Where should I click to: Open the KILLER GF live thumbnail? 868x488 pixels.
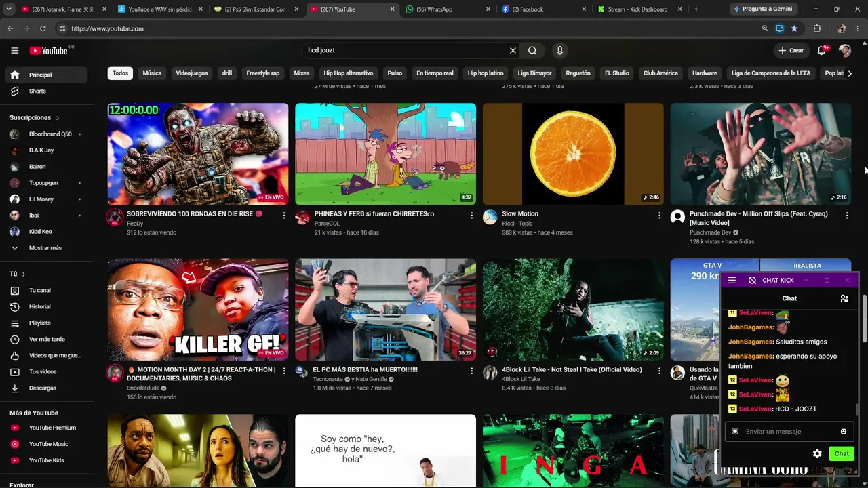pos(198,310)
